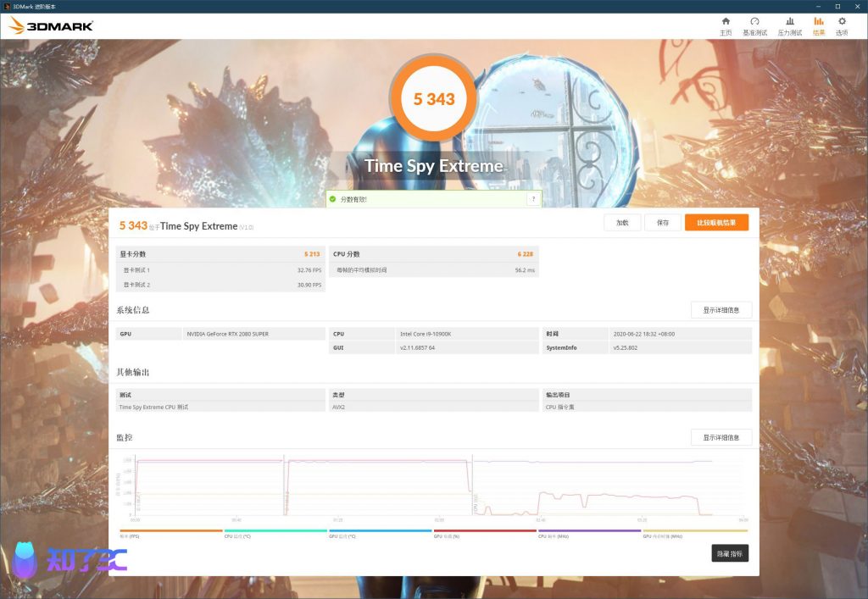Click the timestamp 2020-06-22 18:32

click(644, 334)
